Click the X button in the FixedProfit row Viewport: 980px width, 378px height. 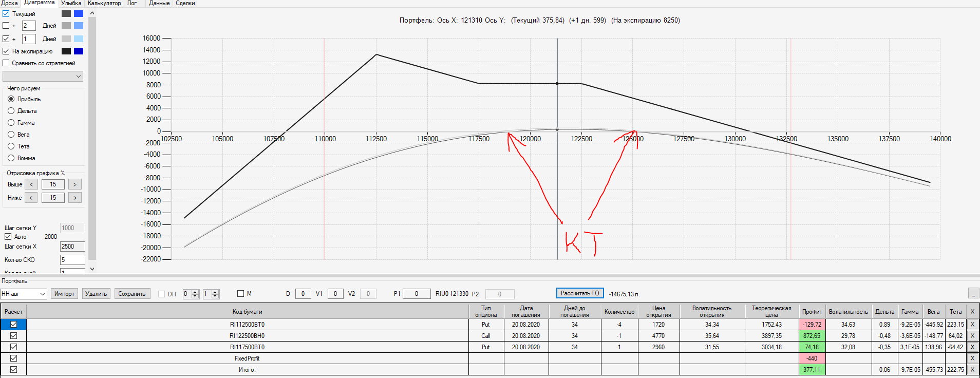click(972, 358)
